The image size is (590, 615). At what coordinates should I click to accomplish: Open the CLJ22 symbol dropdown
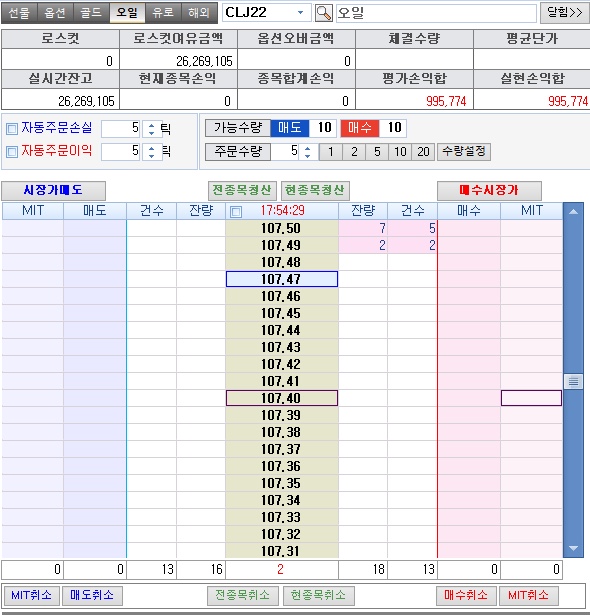300,13
